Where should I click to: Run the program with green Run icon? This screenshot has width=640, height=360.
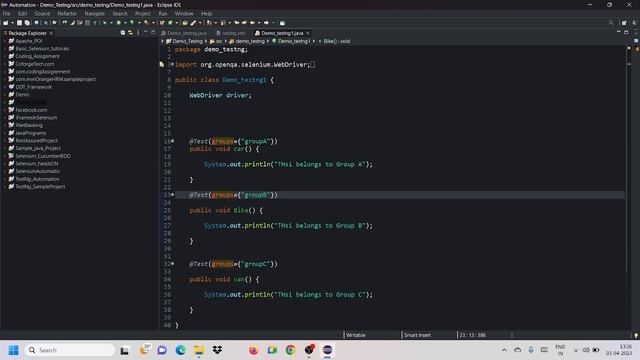point(118,23)
